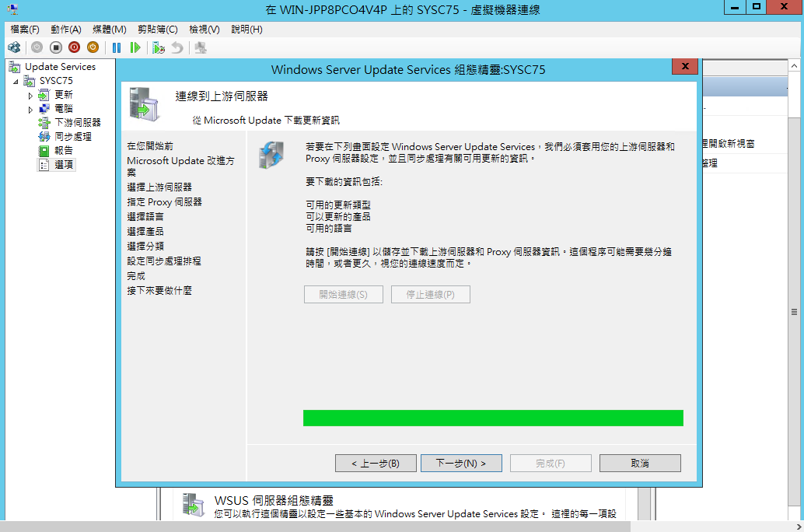Click the horizontal scrollbar thumb at the bottom
Image resolution: width=804 pixels, height=532 pixels.
pos(316,527)
